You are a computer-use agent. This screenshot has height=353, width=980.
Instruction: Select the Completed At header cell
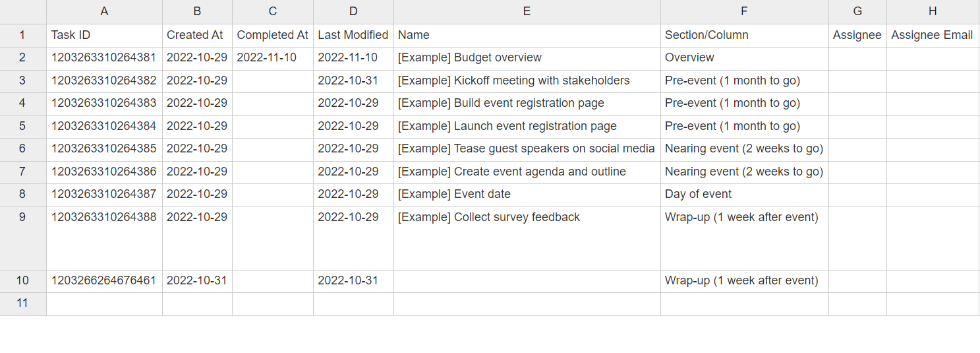point(272,35)
